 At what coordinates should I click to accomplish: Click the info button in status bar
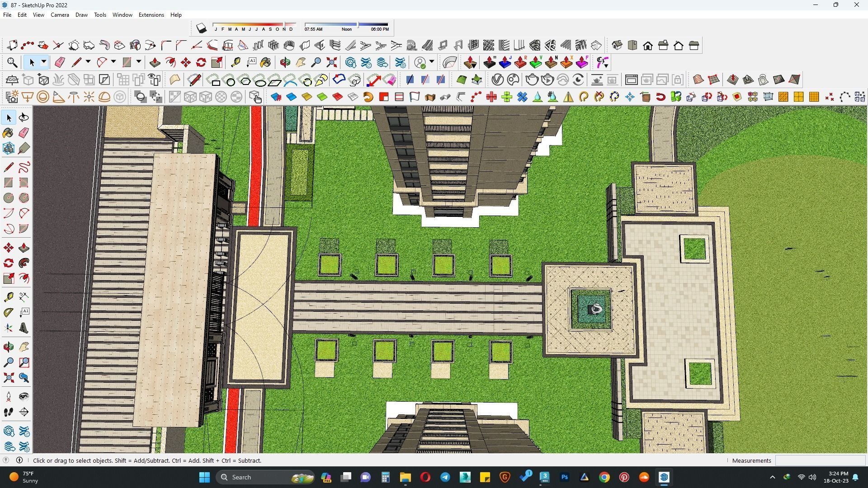[x=19, y=460]
